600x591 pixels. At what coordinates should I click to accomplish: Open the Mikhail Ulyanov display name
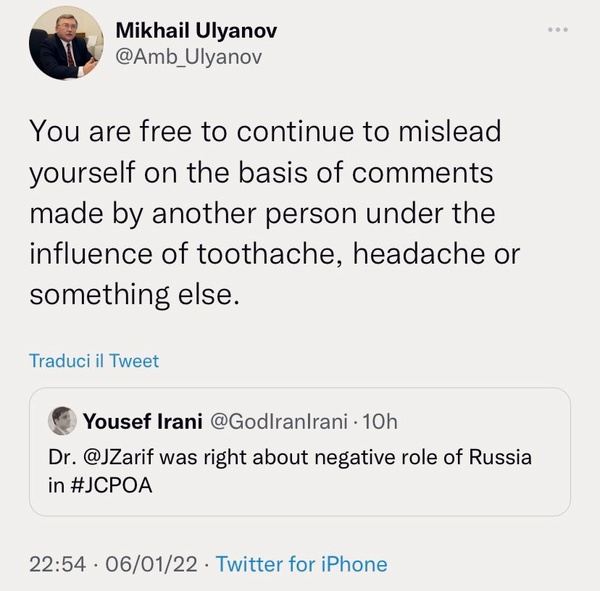(197, 31)
